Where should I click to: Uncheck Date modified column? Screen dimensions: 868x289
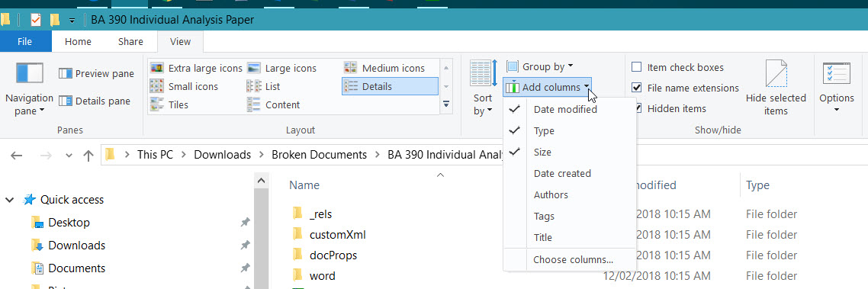point(570,110)
